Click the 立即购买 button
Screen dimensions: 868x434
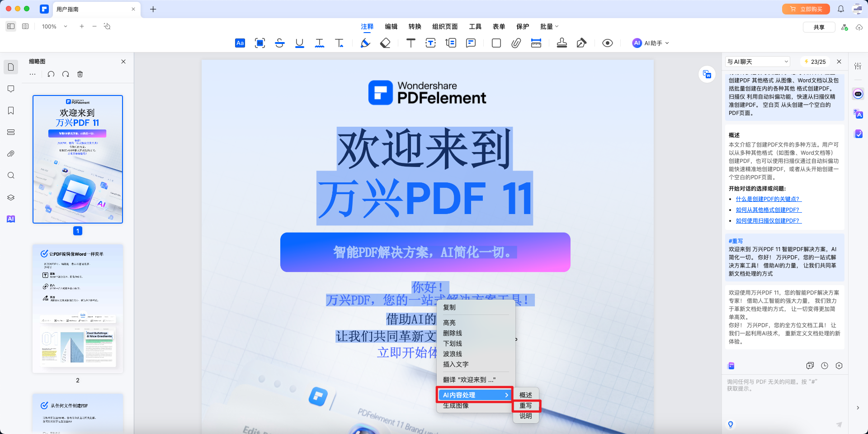tap(806, 9)
